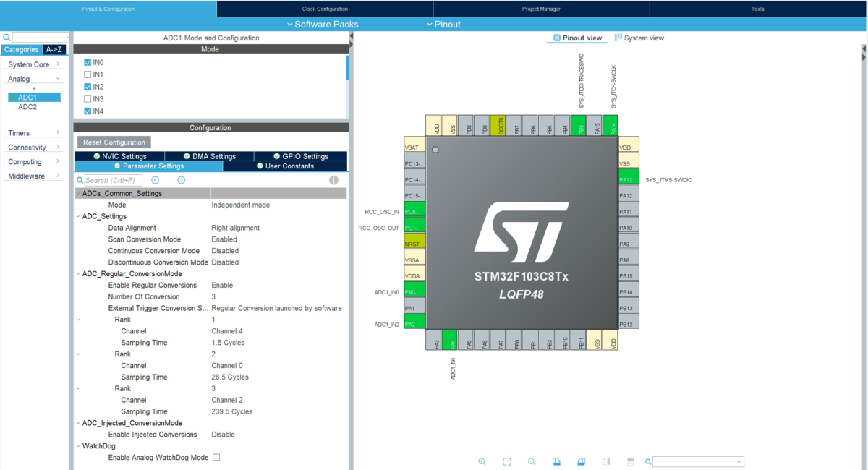Click the Pinout view chip icon

tap(557, 38)
